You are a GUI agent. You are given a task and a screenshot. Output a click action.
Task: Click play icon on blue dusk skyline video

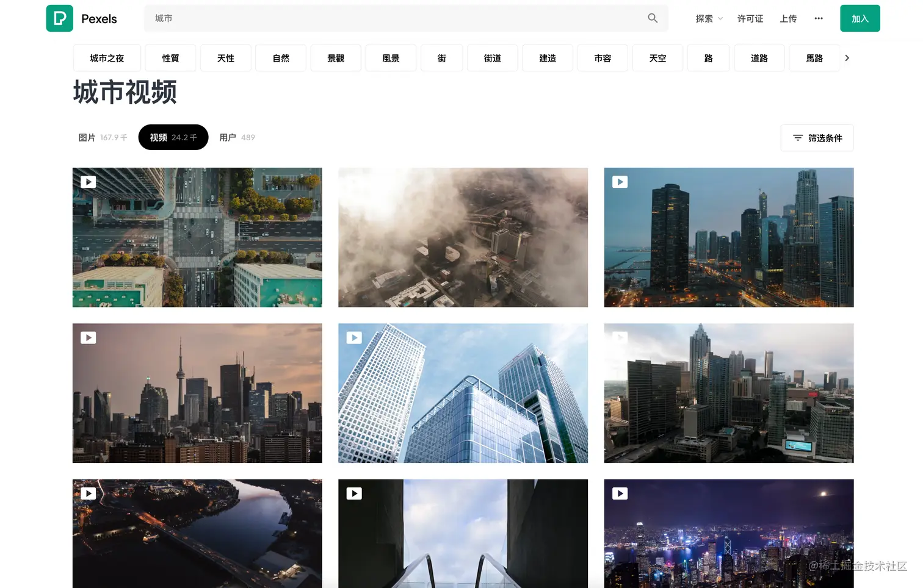coord(620,182)
